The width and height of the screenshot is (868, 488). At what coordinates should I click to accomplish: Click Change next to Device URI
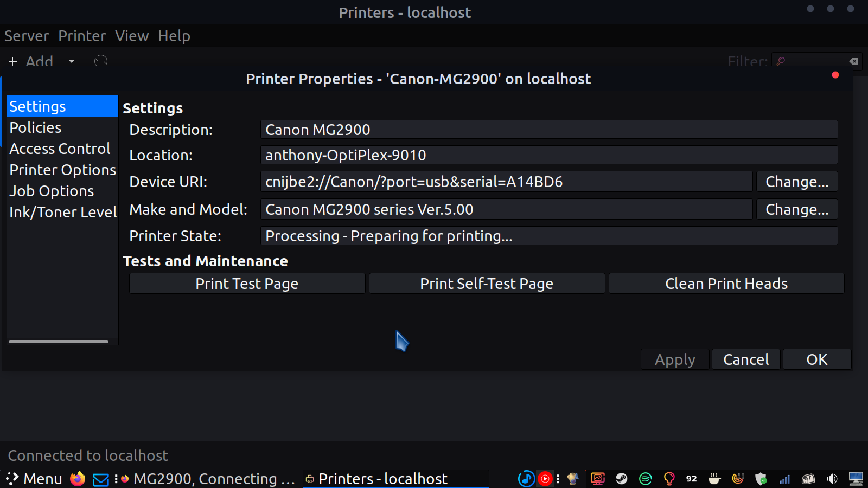pos(797,182)
